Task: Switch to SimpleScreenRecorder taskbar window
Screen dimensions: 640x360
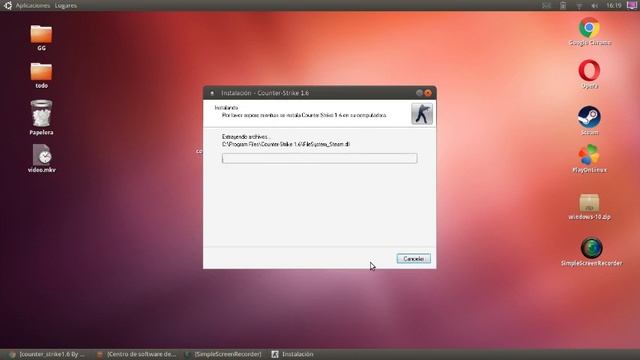Action: [x=224, y=354]
